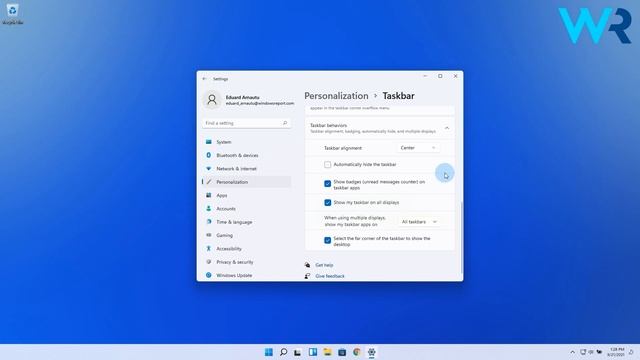Open the Recycle Bin desktop icon
The height and width of the screenshot is (360, 640).
tap(12, 13)
